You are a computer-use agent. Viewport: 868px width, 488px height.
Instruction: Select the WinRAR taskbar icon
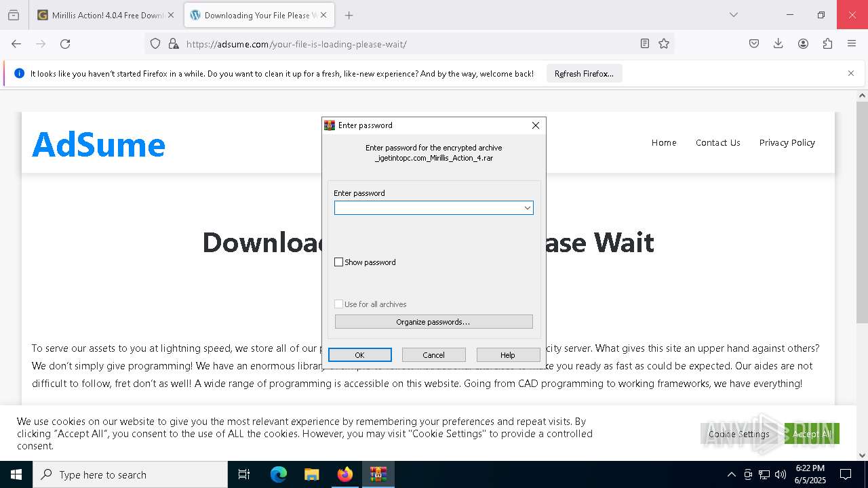point(378,474)
